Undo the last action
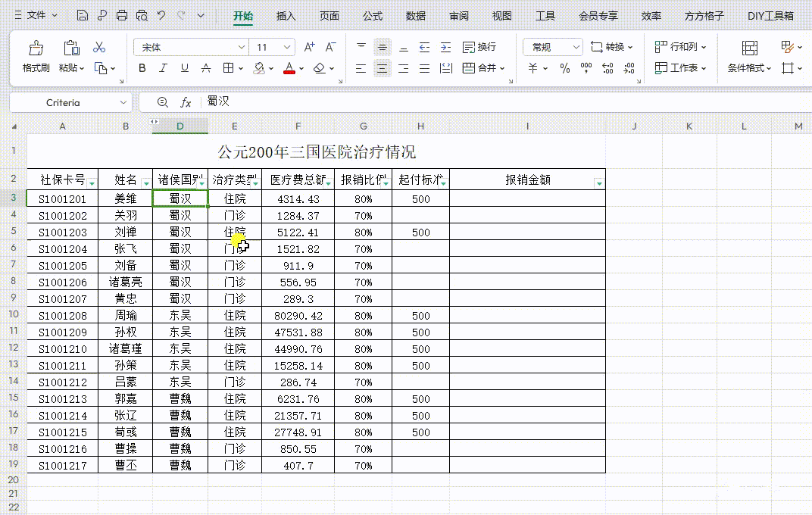This screenshot has width=812, height=515. tap(161, 16)
